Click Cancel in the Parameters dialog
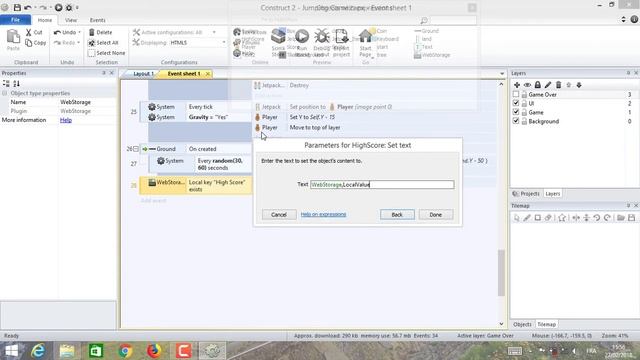640x360 pixels. tap(279, 215)
